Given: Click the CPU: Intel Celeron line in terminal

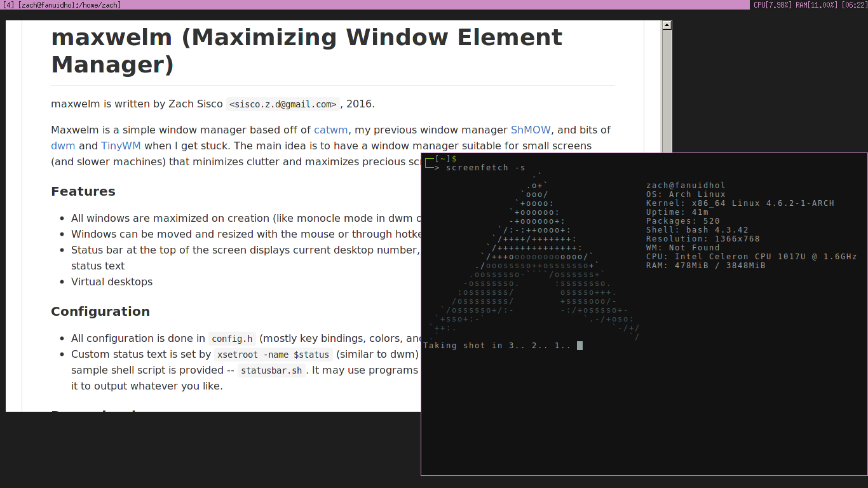Looking at the screenshot, I should coord(752,257).
